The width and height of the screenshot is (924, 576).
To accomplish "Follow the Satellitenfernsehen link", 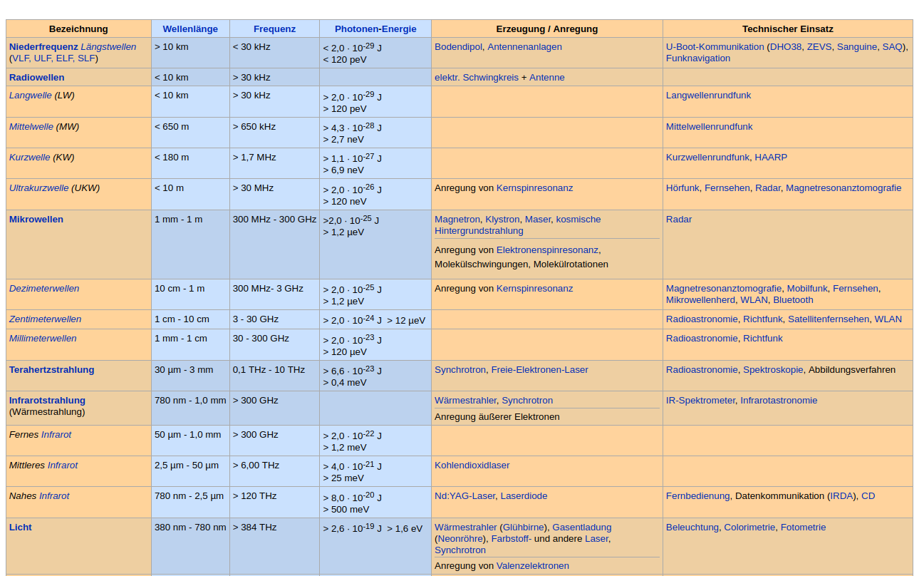I will pos(828,319).
